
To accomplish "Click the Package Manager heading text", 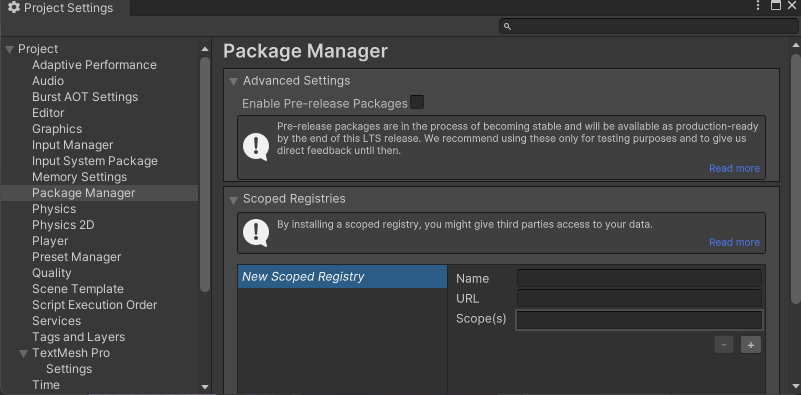I will tap(305, 52).
